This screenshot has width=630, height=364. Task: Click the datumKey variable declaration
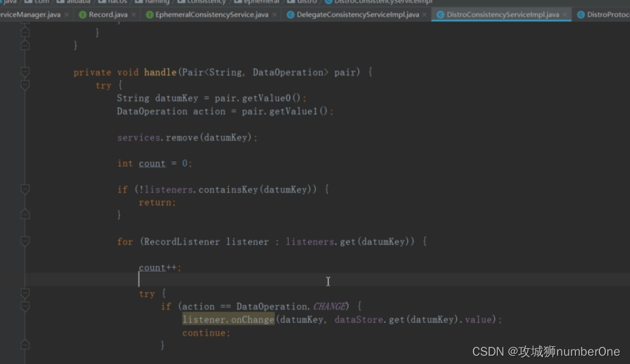click(x=176, y=98)
